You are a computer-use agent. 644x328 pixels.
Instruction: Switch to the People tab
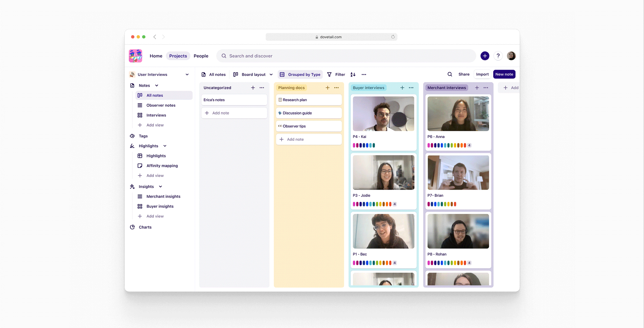(201, 56)
